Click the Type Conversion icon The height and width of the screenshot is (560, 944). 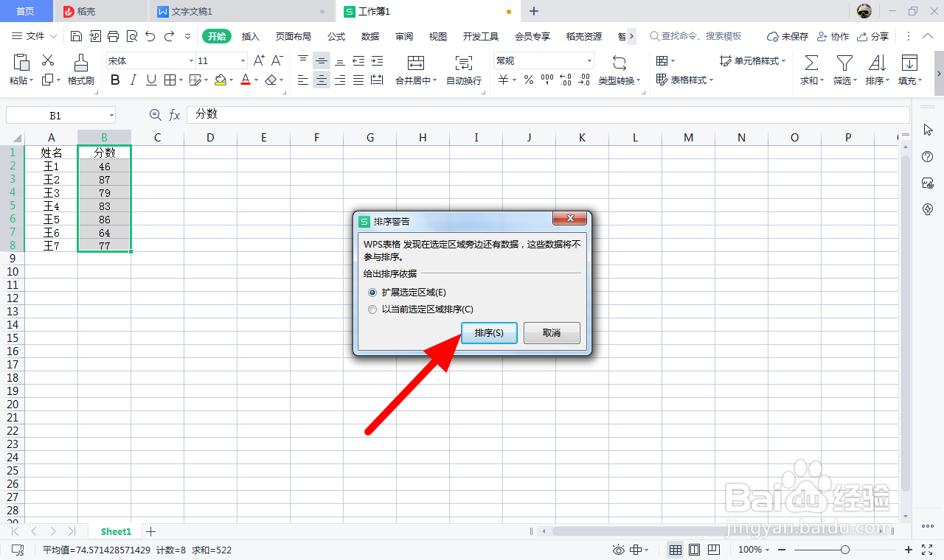point(619,63)
